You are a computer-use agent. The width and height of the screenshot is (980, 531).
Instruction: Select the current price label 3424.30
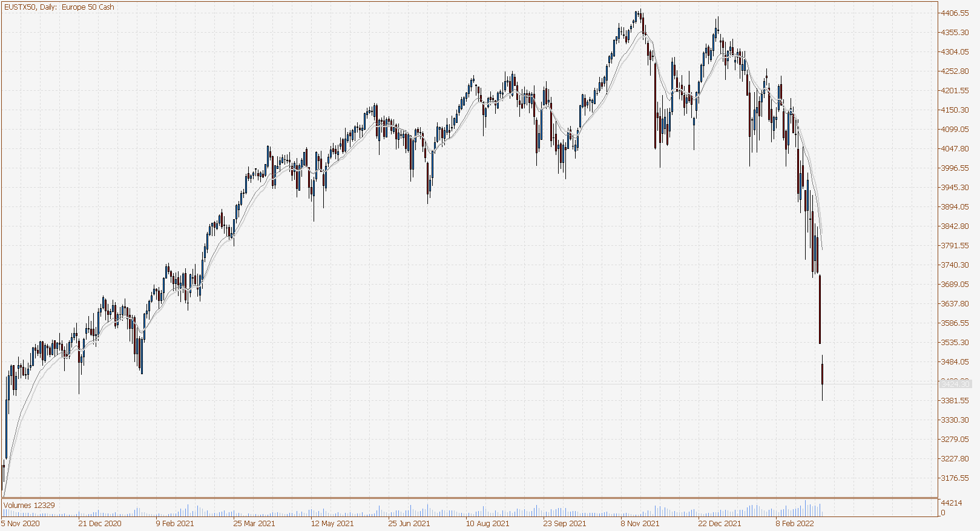click(x=956, y=384)
